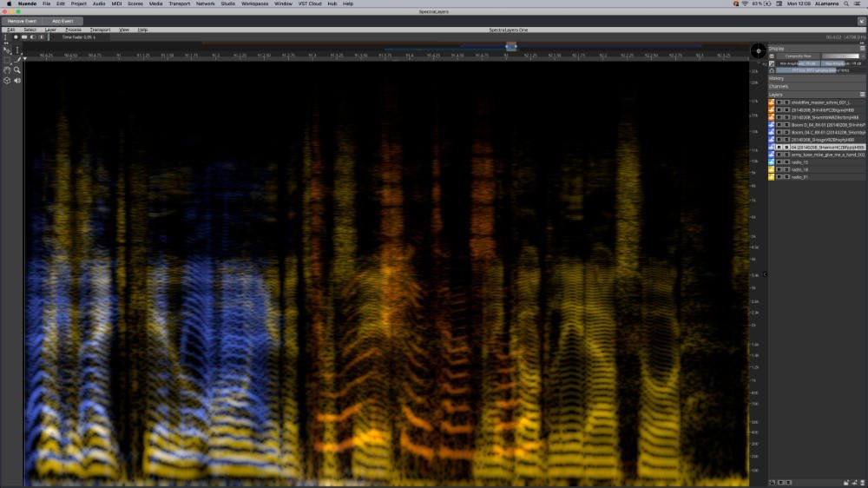Click the delete layer trash icon
Viewport: 868px width, 488px height.
point(862,483)
